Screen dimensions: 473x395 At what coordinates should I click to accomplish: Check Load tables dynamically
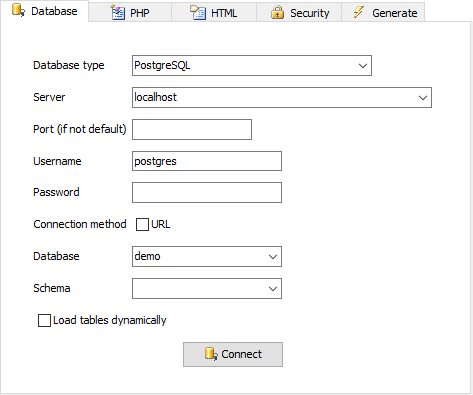point(44,320)
